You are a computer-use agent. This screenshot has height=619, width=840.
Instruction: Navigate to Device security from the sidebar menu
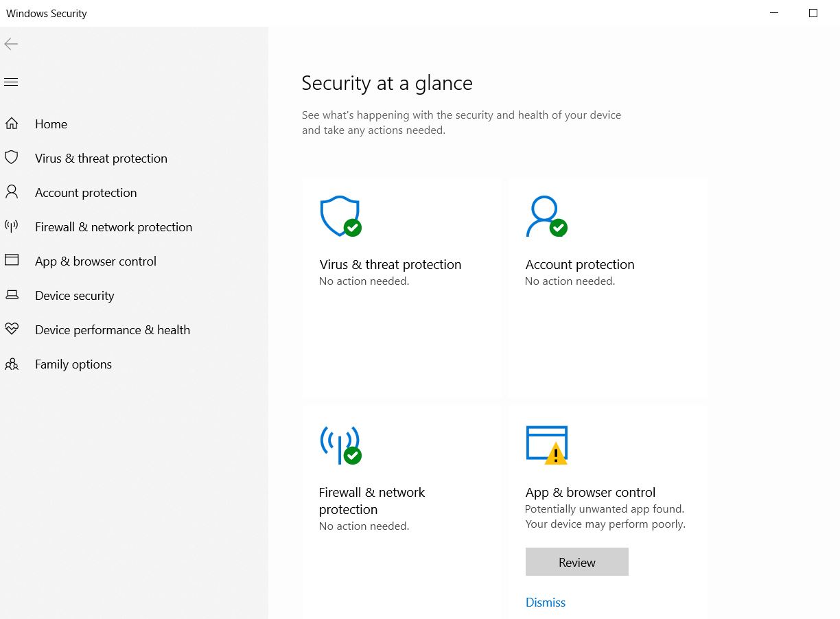[74, 295]
